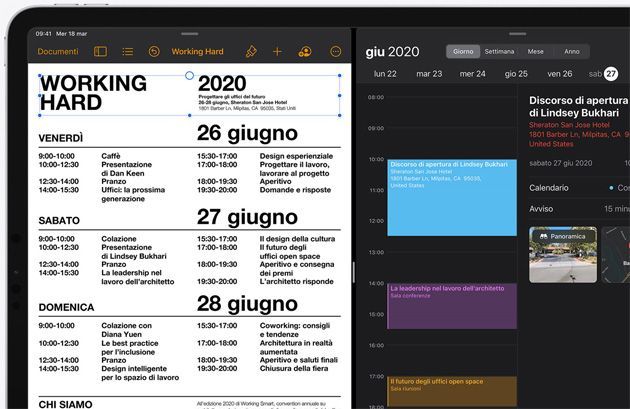Open the Working Hard document title menu
630x409 pixels.
coord(197,51)
